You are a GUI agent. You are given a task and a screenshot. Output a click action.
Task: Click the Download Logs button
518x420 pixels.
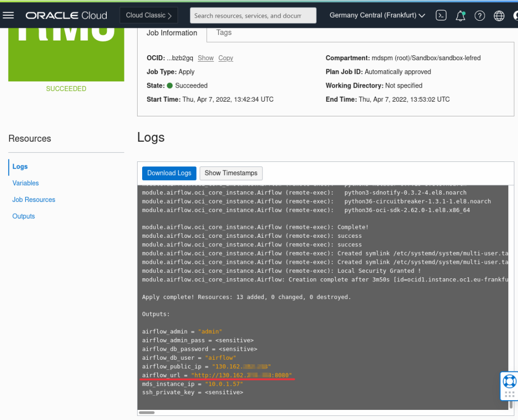point(169,173)
